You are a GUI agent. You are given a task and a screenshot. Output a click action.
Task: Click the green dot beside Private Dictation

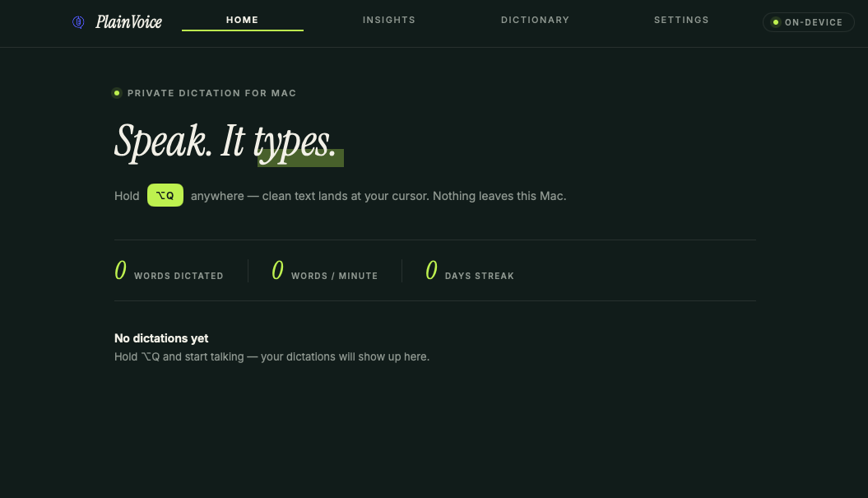point(117,93)
